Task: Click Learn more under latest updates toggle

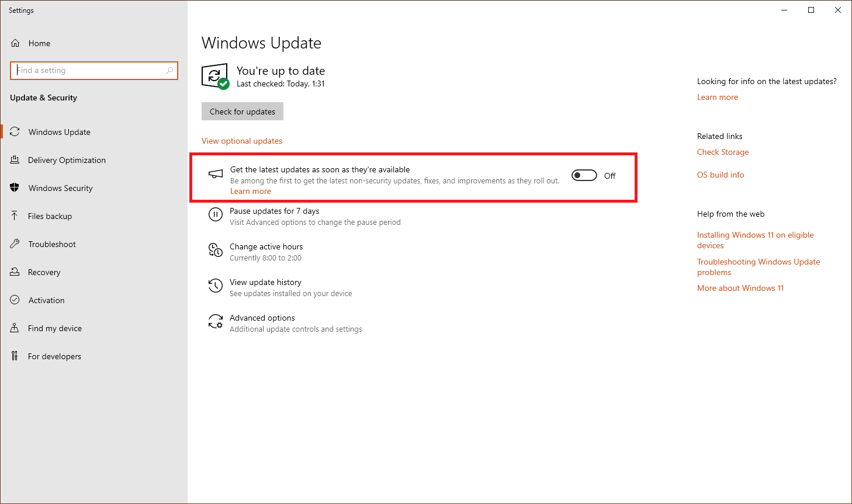Action: [x=251, y=192]
